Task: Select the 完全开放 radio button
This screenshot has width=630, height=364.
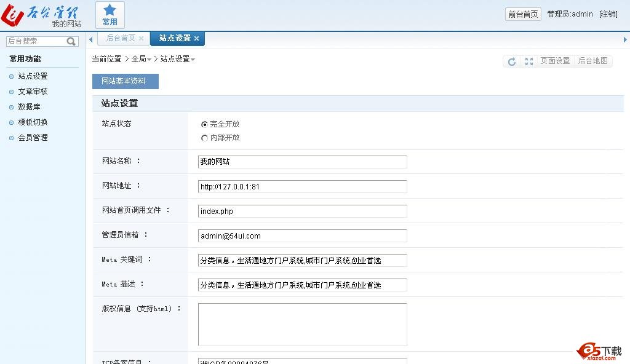Action: 205,124
